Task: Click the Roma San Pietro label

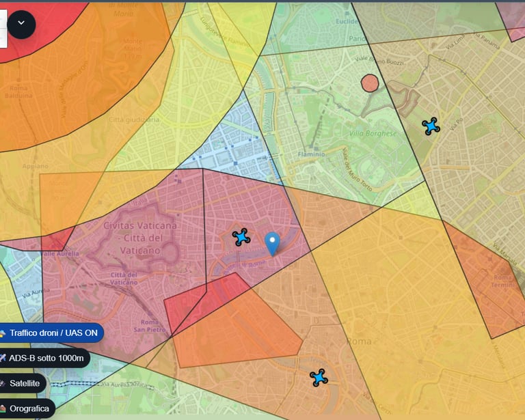Action: click(150, 326)
